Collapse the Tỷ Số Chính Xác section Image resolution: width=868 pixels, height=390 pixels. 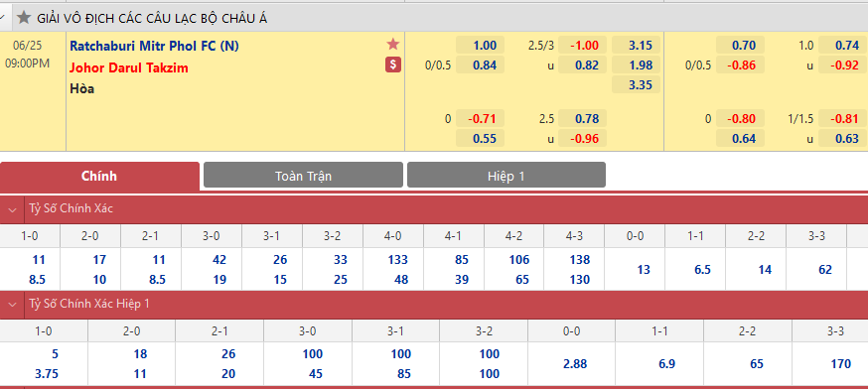point(12,209)
